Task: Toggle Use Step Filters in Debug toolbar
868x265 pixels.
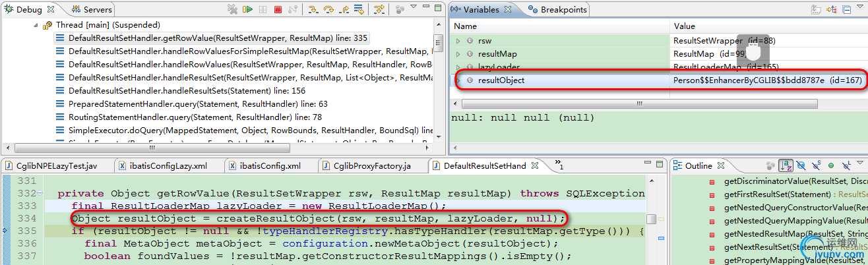Action: point(379,9)
